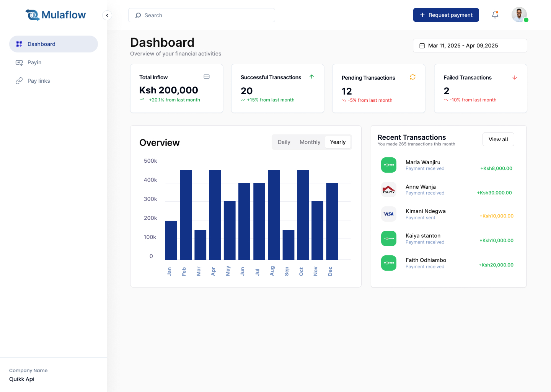Screen dimensions: 551x392
Task: Click the notification bell icon
Action: coord(495,15)
